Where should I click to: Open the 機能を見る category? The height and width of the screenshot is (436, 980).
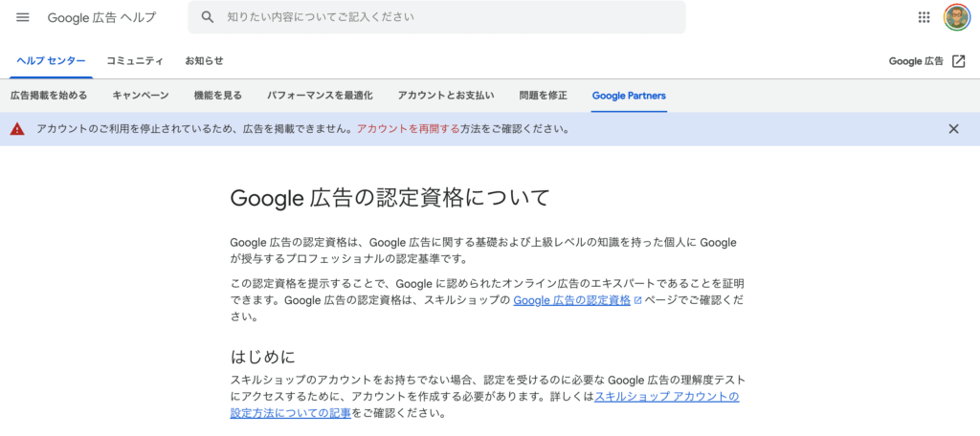point(218,96)
